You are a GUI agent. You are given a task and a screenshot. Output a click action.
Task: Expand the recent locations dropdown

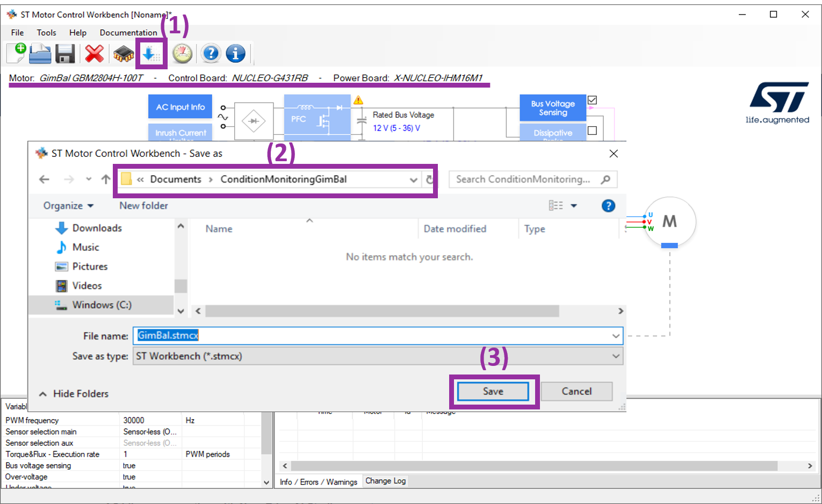89,179
